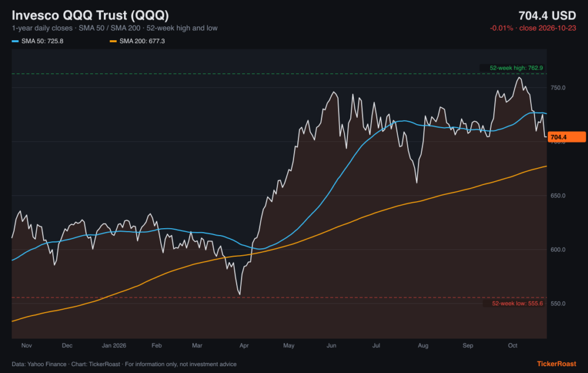Click the TickerRoast brand name in the footer

556,364
